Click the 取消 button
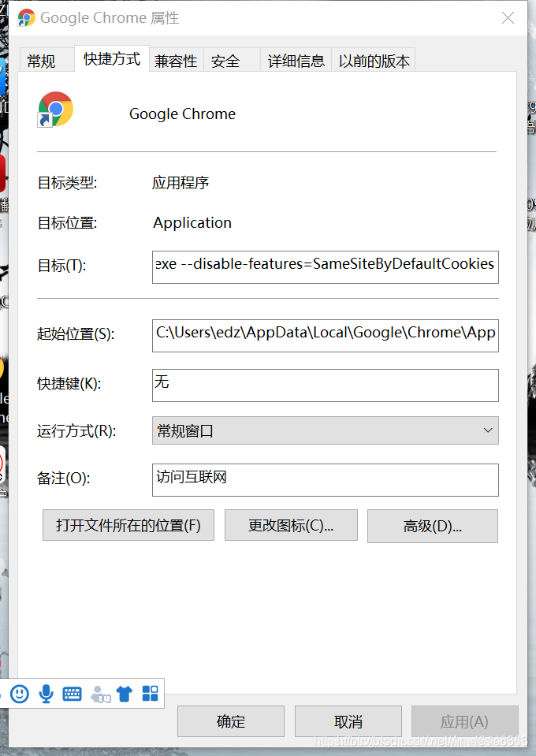 click(x=348, y=721)
